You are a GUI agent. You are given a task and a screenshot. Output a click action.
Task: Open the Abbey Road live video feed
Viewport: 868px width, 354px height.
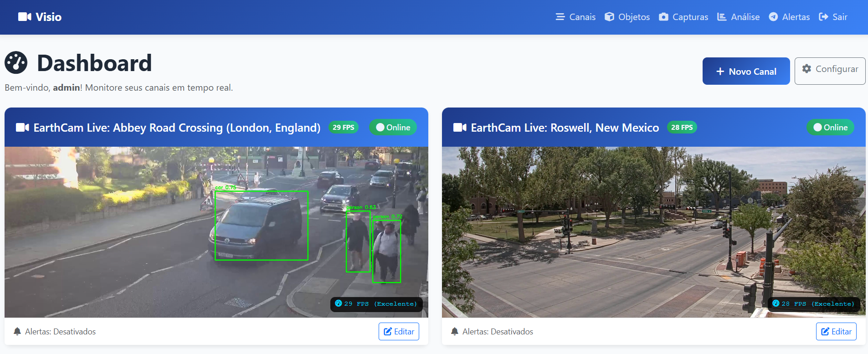point(216,232)
